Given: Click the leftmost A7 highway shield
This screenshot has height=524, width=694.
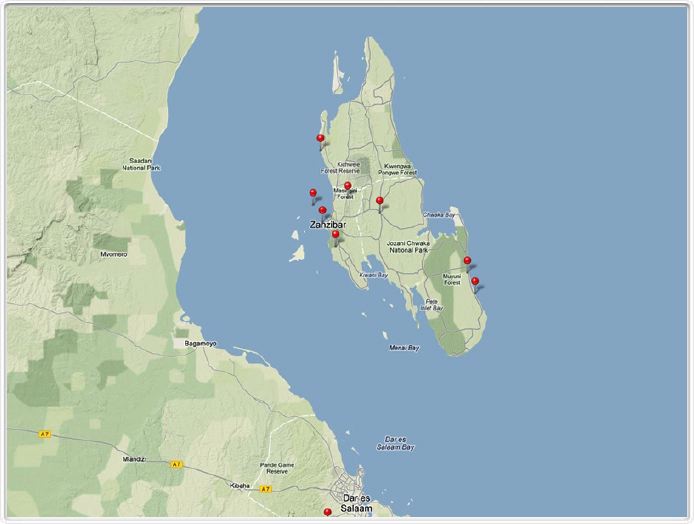Looking at the screenshot, I should 44,434.
